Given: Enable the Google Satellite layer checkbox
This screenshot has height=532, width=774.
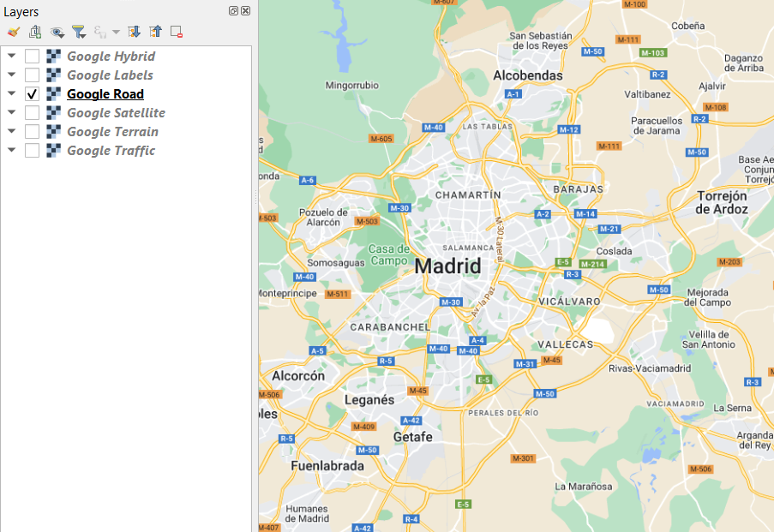Looking at the screenshot, I should click(32, 112).
